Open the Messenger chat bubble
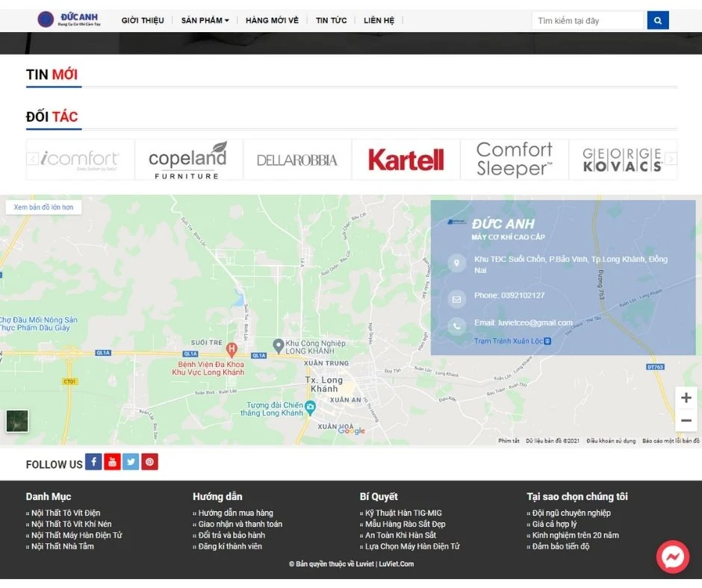 coord(672,557)
